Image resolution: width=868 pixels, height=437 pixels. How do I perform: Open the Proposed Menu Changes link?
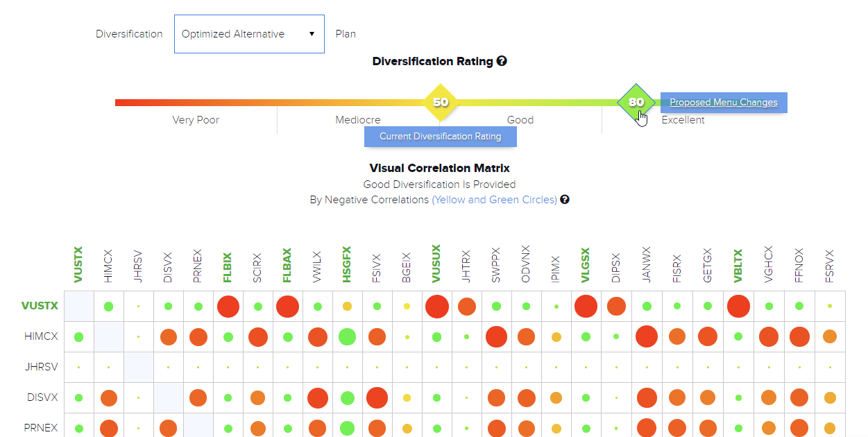coord(723,103)
